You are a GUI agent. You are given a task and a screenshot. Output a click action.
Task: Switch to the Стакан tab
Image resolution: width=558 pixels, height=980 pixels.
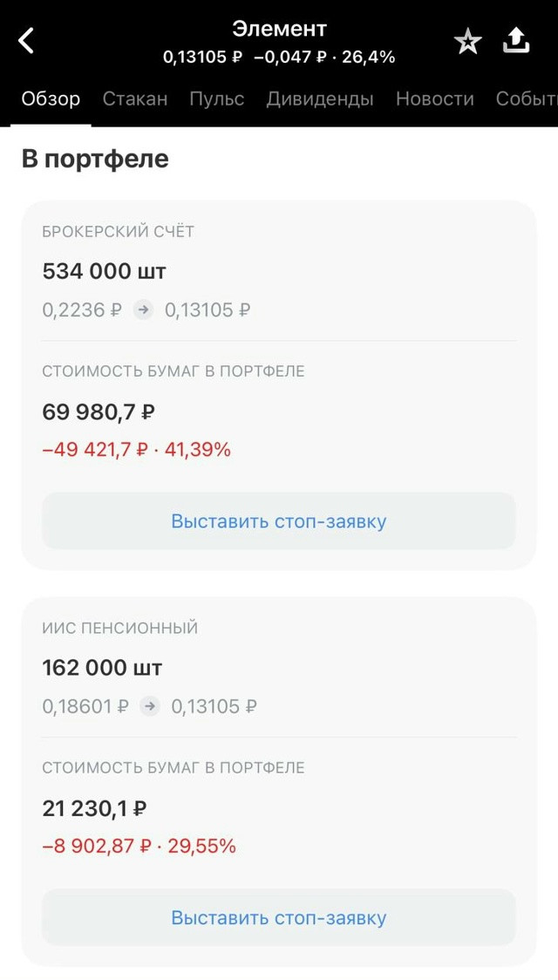tap(135, 99)
